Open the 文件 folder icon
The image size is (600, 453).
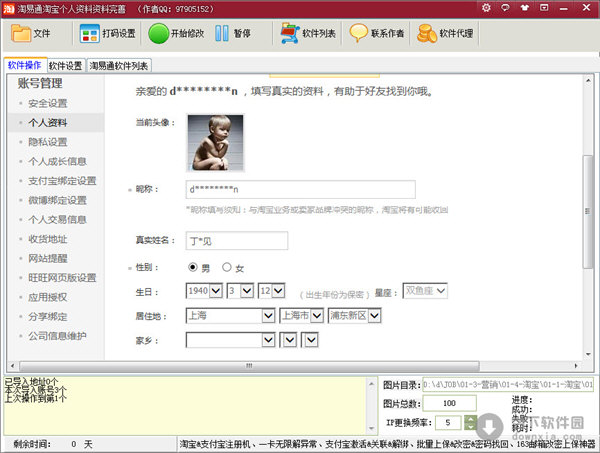click(21, 33)
